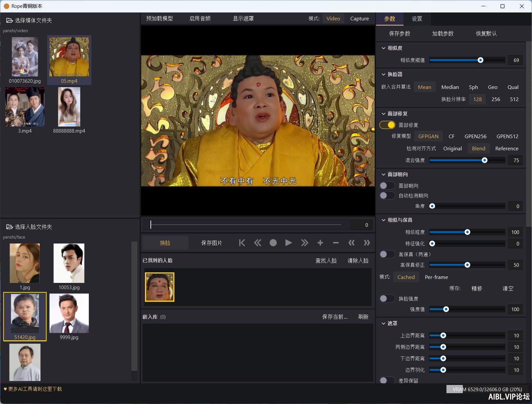Click the plus marker icon
This screenshot has width=532, height=404.
point(320,243)
